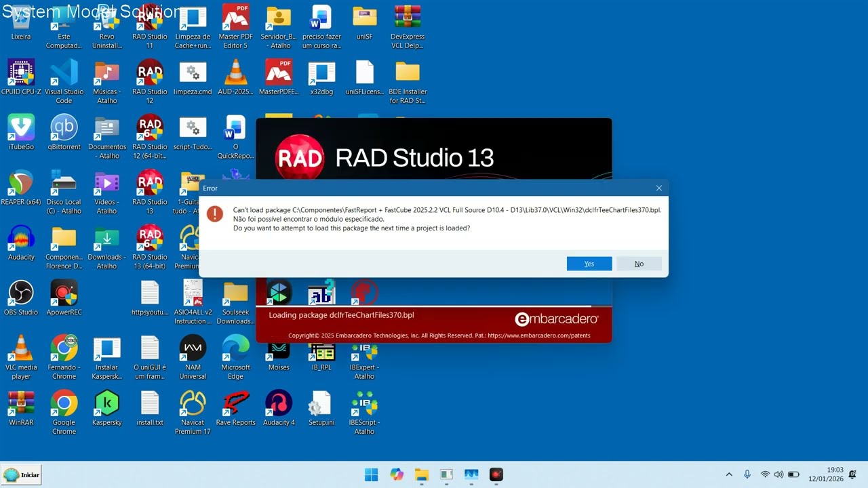Viewport: 868px width, 488px height.
Task: Select the Soulseek Downloads folder
Action: (x=235, y=302)
